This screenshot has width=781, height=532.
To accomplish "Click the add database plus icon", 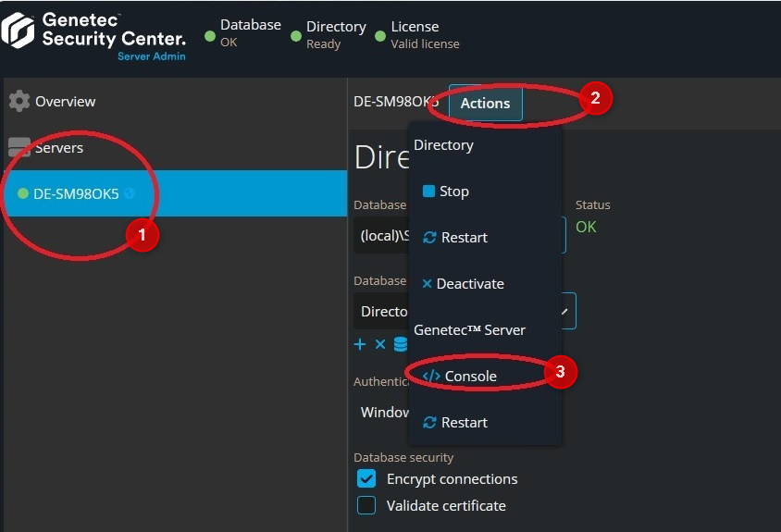I will (360, 344).
